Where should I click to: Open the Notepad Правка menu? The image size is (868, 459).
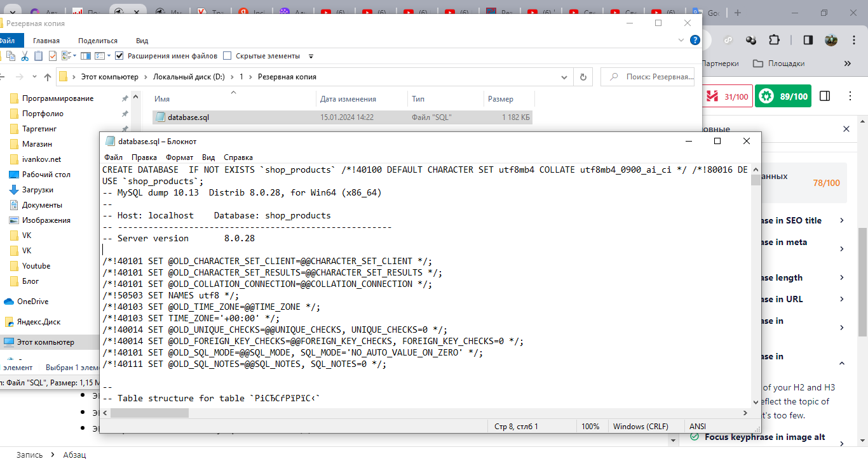pyautogui.click(x=144, y=157)
